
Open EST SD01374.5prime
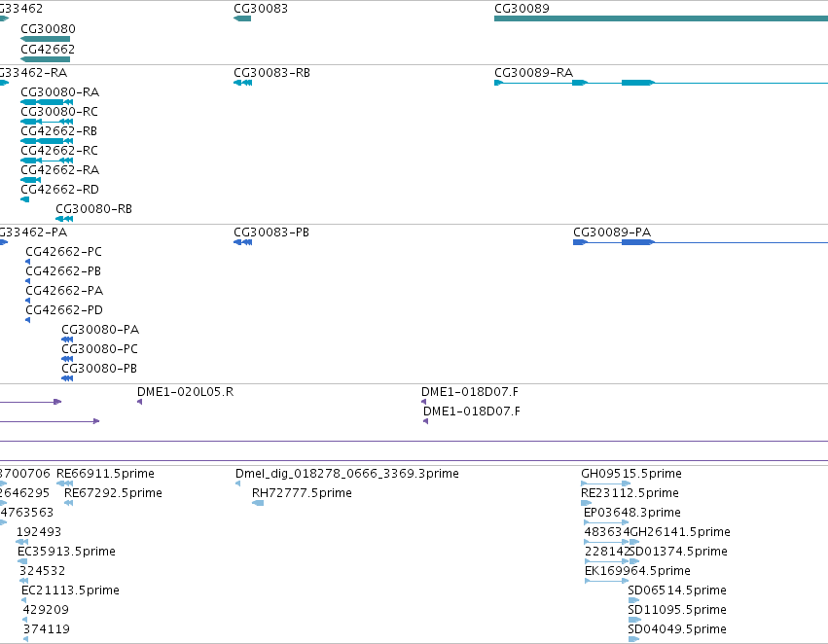(x=678, y=553)
